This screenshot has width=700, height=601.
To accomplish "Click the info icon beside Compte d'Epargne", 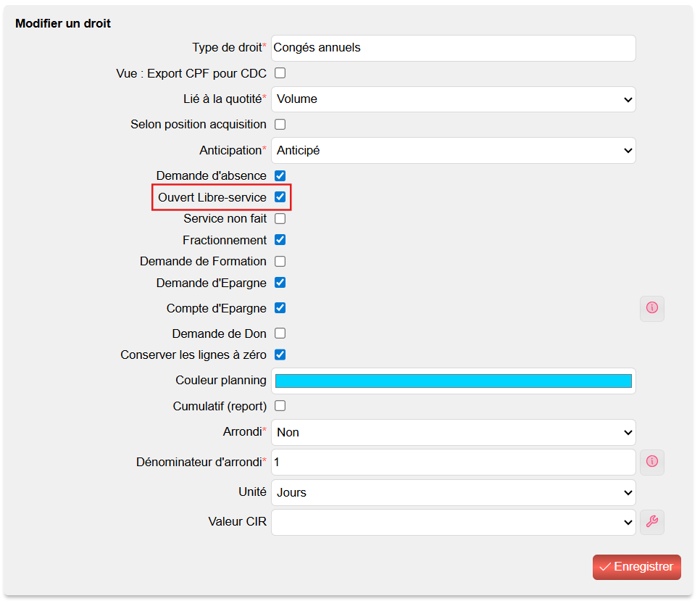I will (x=651, y=308).
